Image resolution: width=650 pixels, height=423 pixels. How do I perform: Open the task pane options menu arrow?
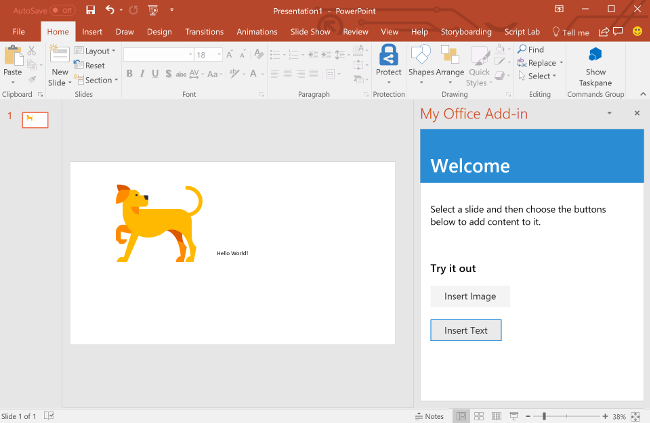(609, 113)
